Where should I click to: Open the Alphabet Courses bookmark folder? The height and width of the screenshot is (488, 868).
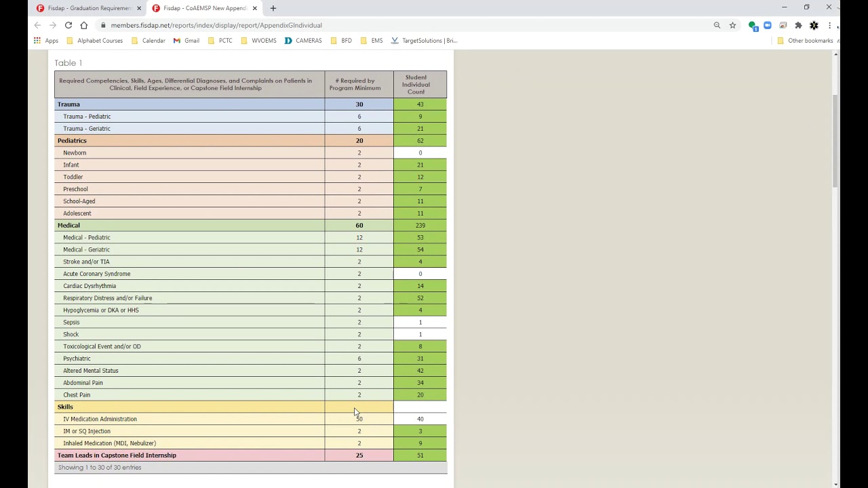point(94,41)
